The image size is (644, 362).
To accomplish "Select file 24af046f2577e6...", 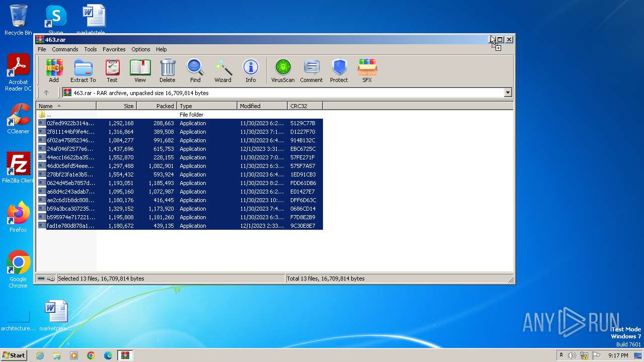I will tap(180, 149).
